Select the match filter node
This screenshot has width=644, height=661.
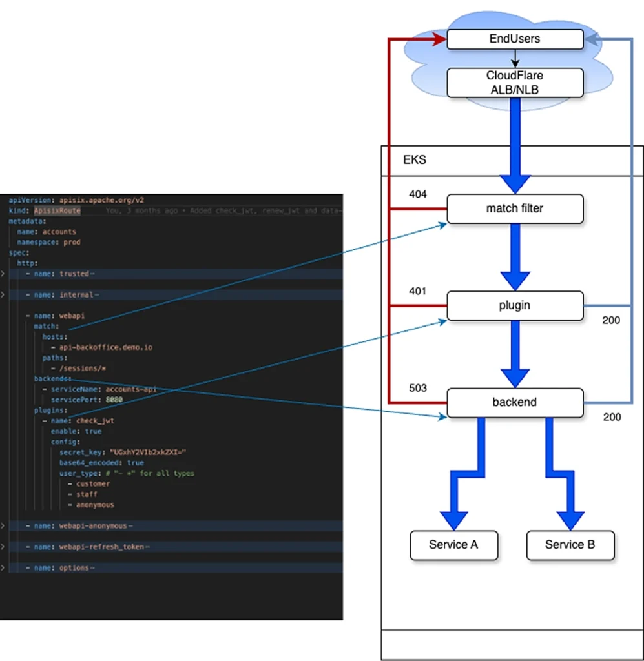515,208
